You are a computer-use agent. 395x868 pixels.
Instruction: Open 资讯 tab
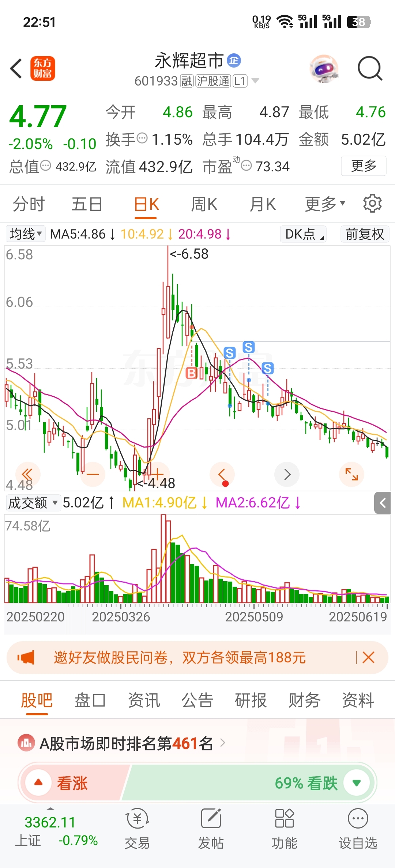(144, 700)
